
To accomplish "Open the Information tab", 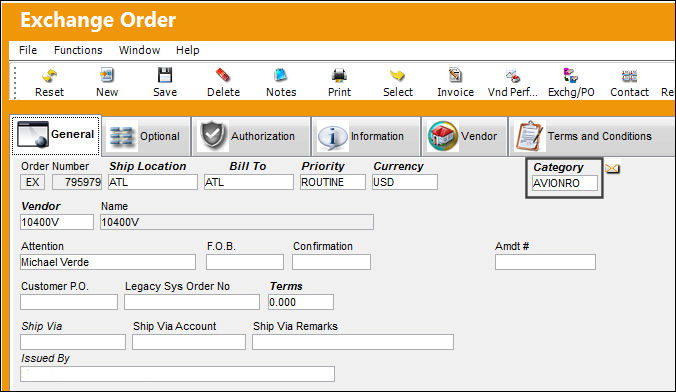I will tap(366, 136).
